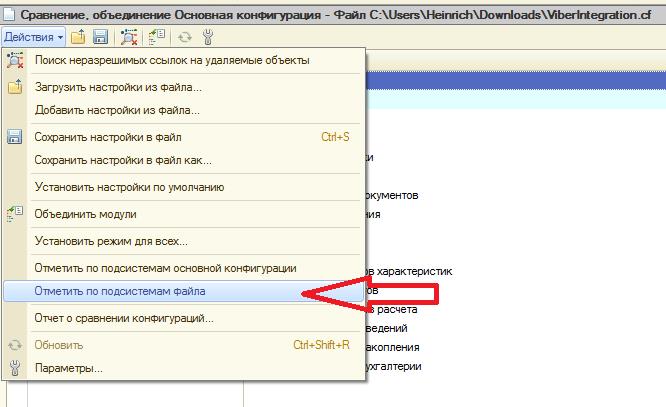Select 'Отметить по подсистемам основной конфигурации'
The height and width of the screenshot is (407, 666).
tap(165, 268)
